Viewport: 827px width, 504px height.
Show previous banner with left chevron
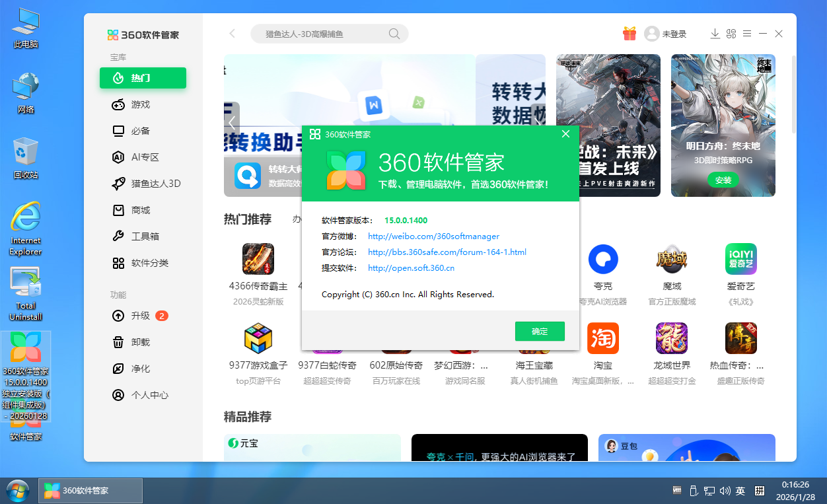232,122
